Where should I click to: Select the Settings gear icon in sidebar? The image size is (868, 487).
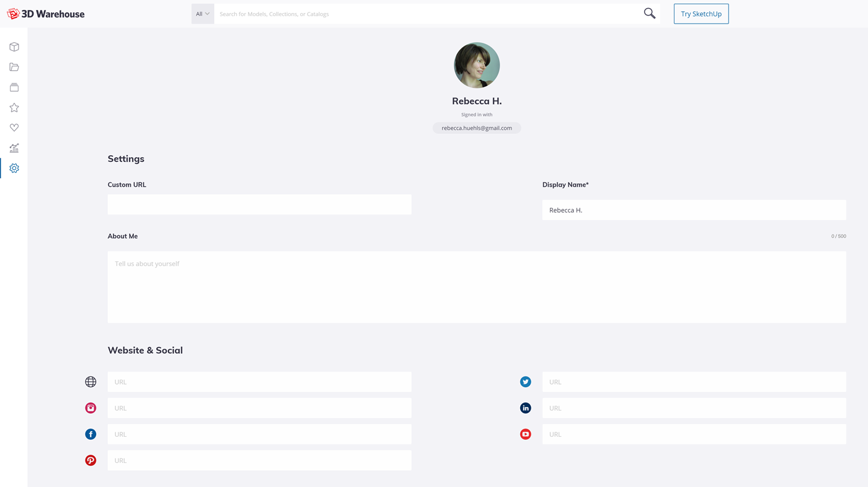14,168
